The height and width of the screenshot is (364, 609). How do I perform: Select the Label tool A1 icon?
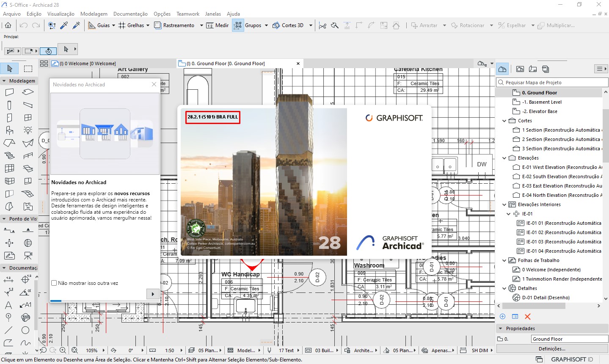pos(26,305)
